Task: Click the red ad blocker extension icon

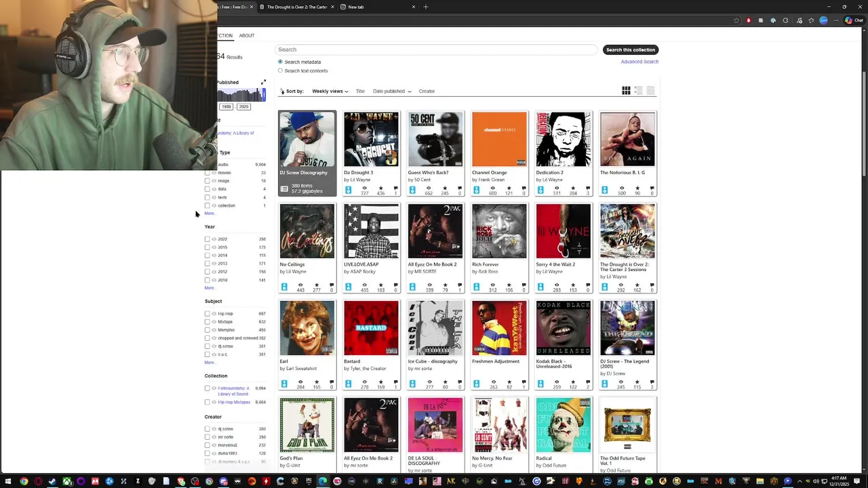Action: (x=749, y=20)
